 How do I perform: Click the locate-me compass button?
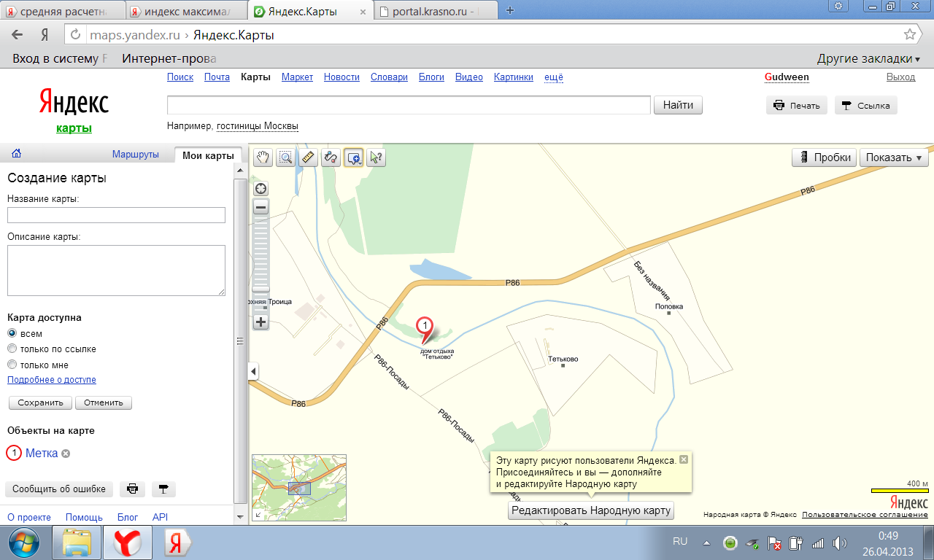point(261,189)
